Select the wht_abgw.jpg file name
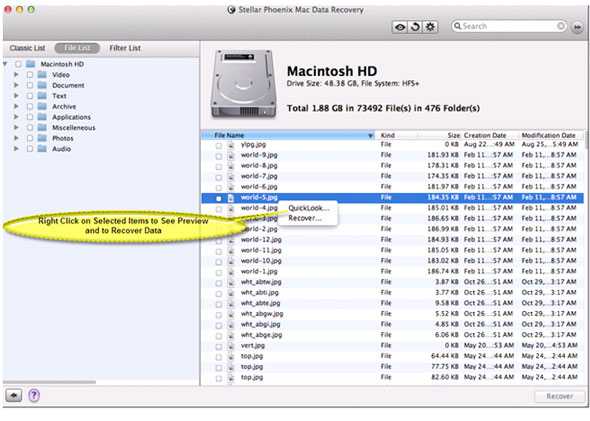 [262, 314]
